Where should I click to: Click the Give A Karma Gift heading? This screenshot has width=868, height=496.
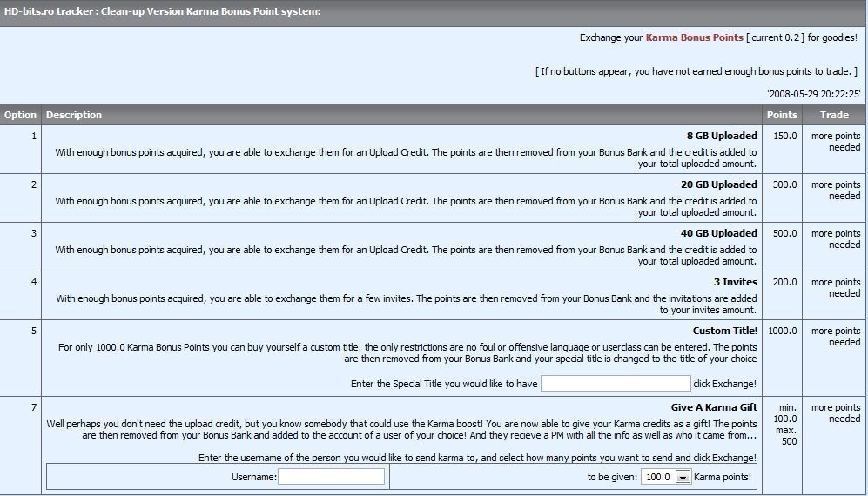tap(714, 407)
